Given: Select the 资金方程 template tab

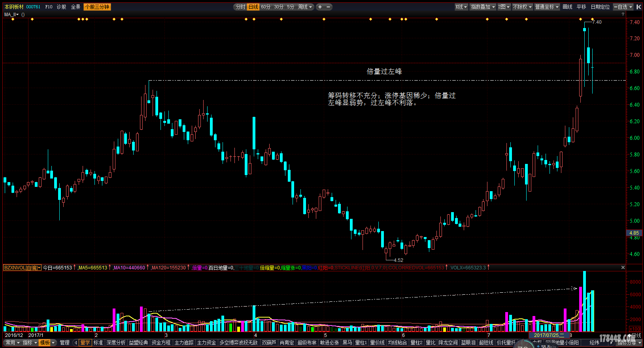Looking at the screenshot, I should (x=161, y=342).
